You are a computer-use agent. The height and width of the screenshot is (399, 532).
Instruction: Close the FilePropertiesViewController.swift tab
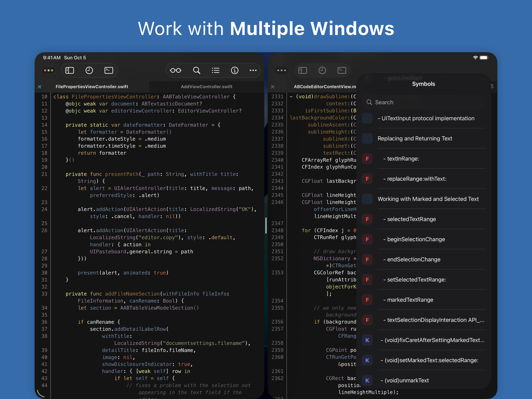coord(40,87)
